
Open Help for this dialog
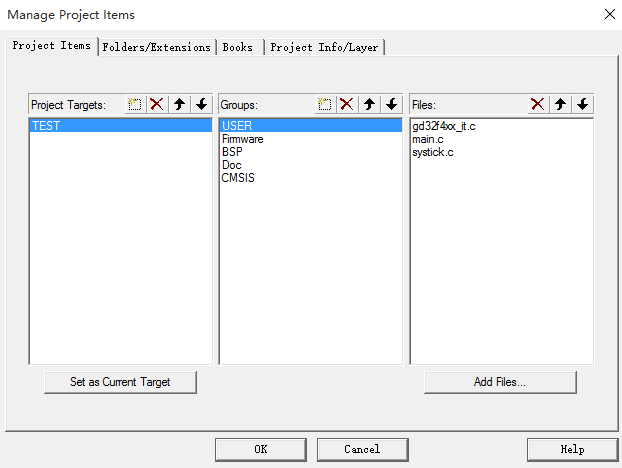pyautogui.click(x=572, y=449)
